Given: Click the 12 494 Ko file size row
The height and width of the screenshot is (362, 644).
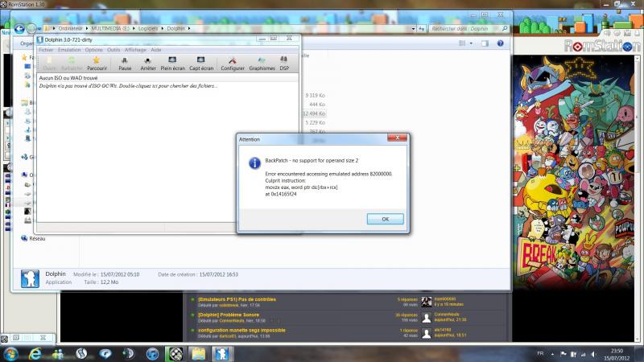Looking at the screenshot, I should 314,113.
